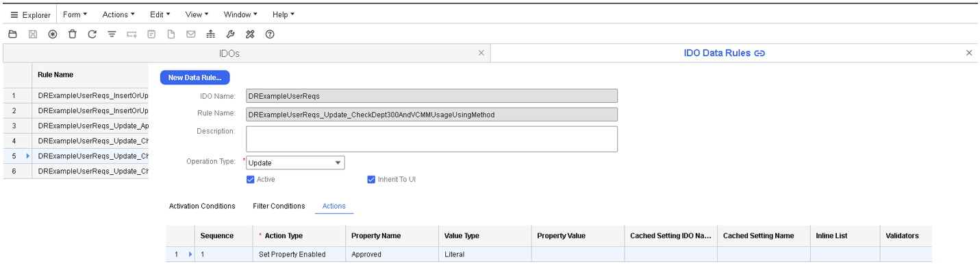Click the Property Name column header

pos(392,235)
